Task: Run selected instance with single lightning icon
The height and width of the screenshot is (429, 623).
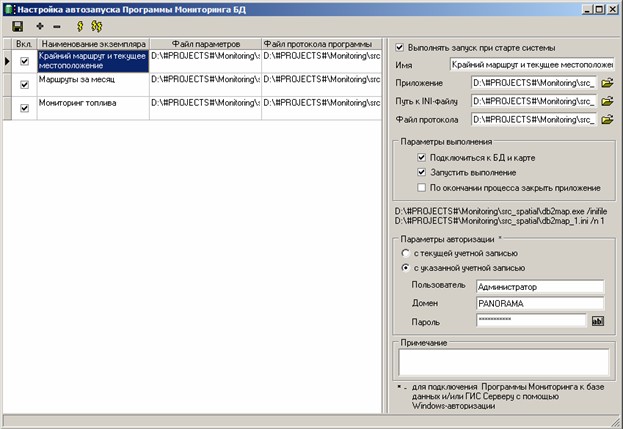Action: 78,26
